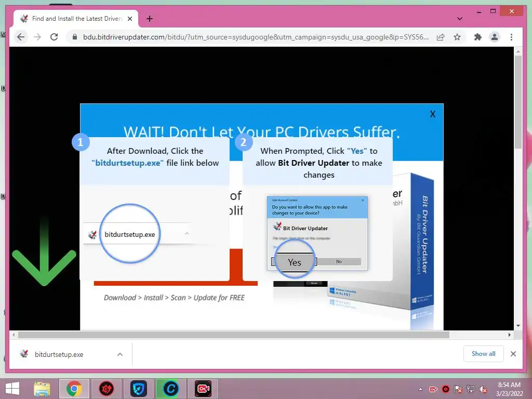Click the scroll right arrow
This screenshot has height=399, width=532.
509,335
